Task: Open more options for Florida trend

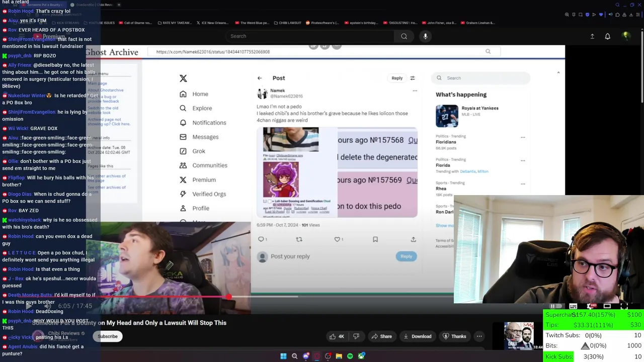Action: (x=523, y=160)
